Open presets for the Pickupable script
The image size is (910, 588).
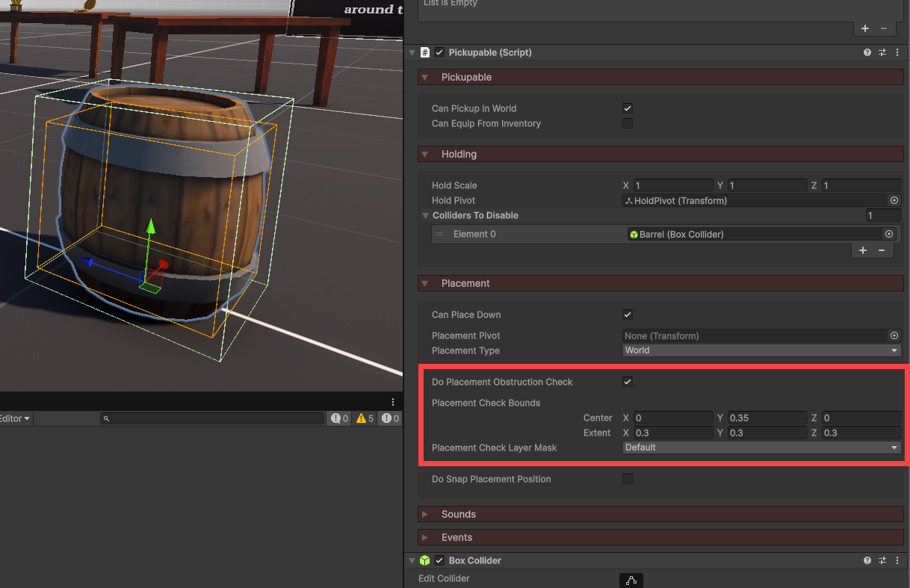(882, 52)
